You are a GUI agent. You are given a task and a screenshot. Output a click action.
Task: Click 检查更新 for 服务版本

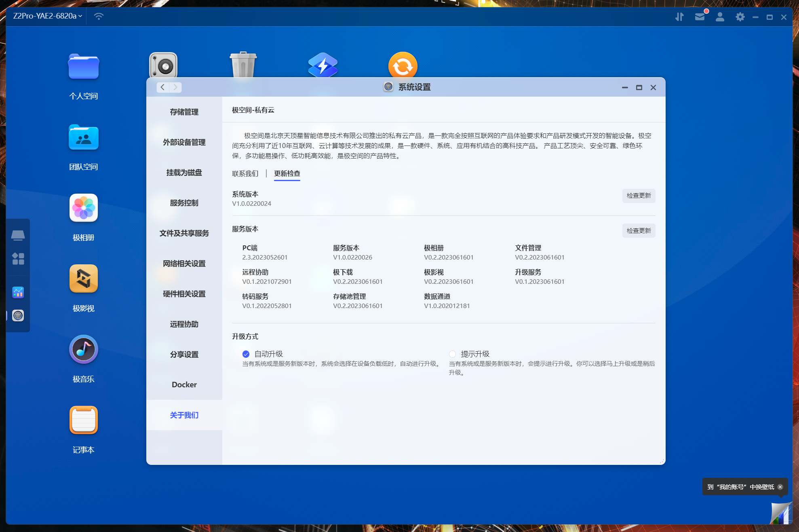tap(639, 231)
